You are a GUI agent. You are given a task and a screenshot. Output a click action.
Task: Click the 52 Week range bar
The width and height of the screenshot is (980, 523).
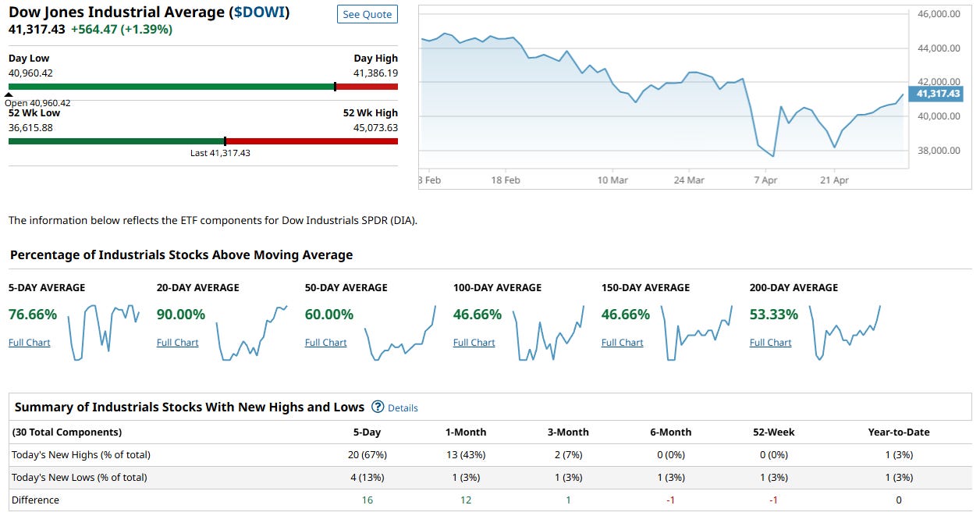(203, 141)
